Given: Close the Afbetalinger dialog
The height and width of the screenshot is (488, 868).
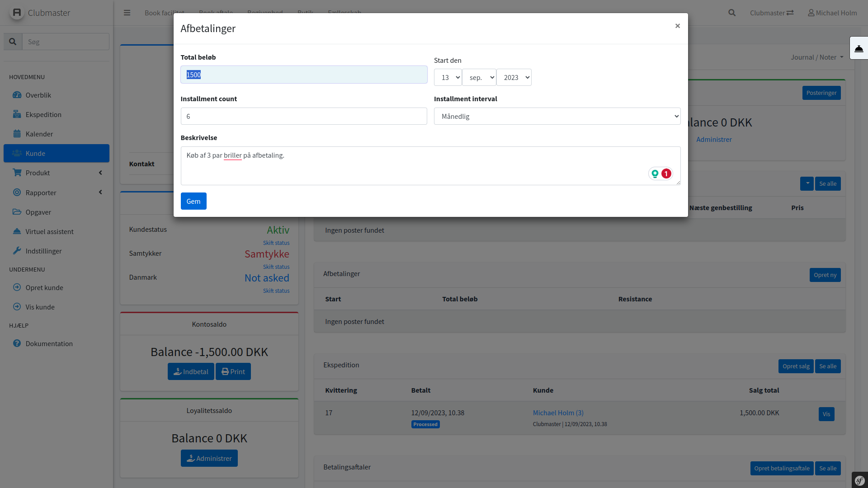Looking at the screenshot, I should [x=677, y=26].
